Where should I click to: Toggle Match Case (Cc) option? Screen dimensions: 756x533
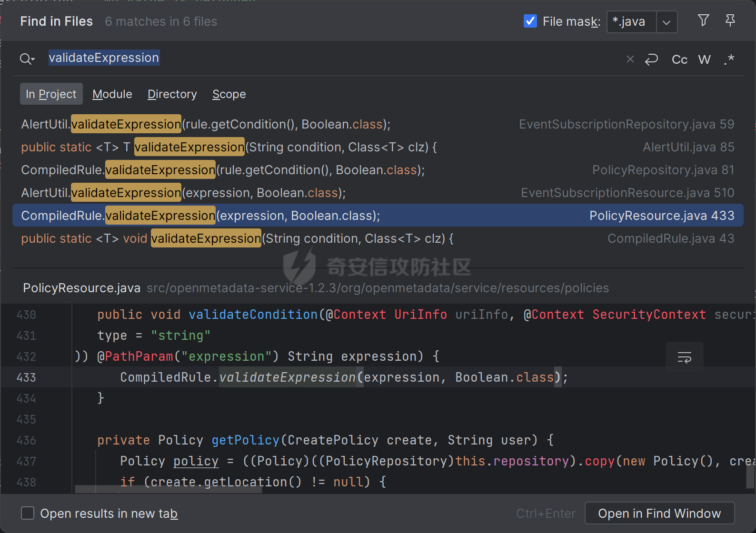tap(679, 59)
